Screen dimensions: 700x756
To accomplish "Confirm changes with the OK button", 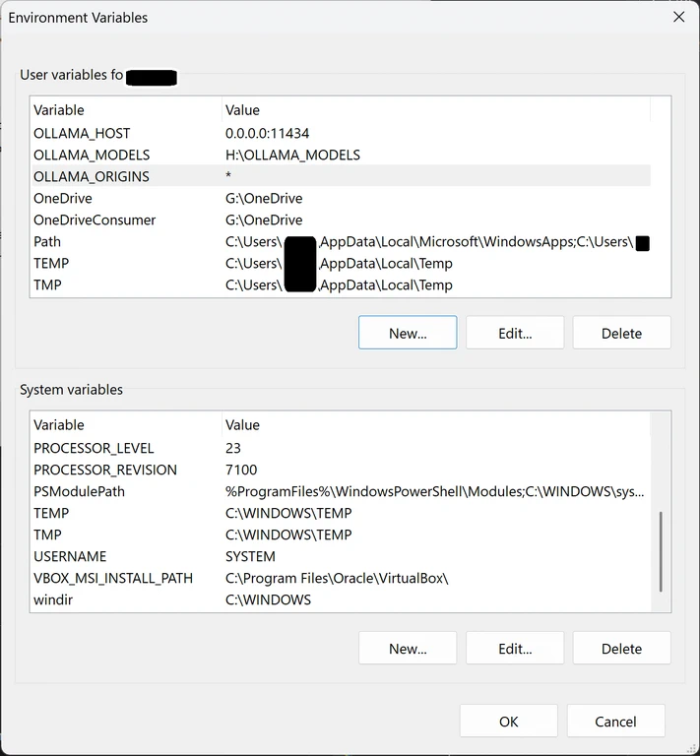I will [508, 722].
